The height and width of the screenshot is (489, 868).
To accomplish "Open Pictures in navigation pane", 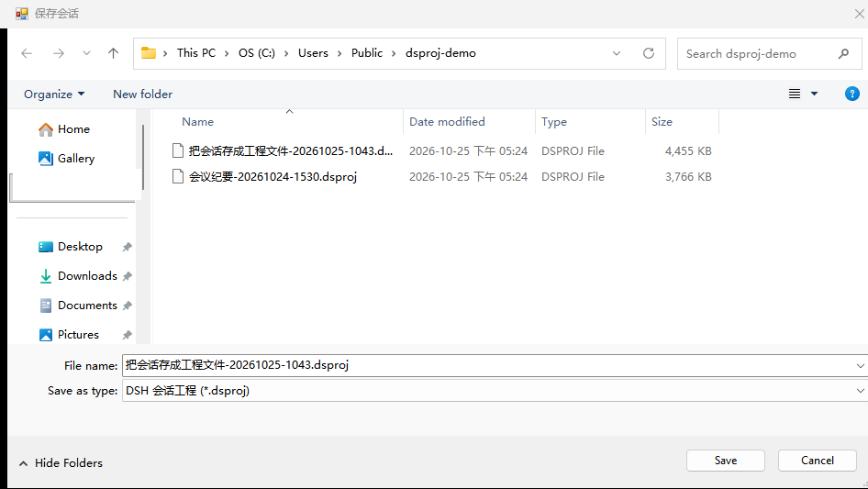I will coord(69,335).
